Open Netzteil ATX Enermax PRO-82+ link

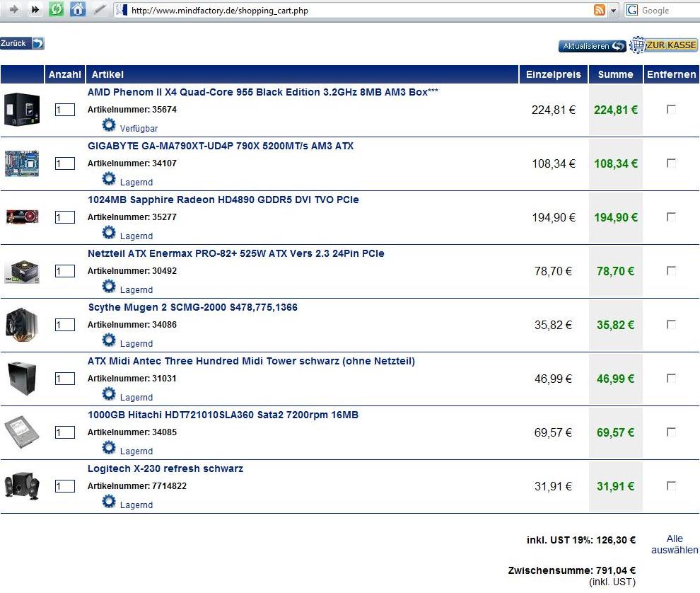(x=235, y=253)
